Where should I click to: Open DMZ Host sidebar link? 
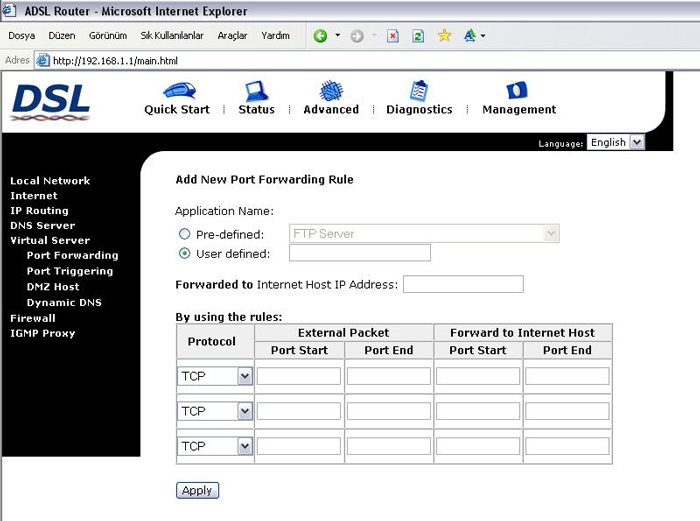pyautogui.click(x=53, y=287)
